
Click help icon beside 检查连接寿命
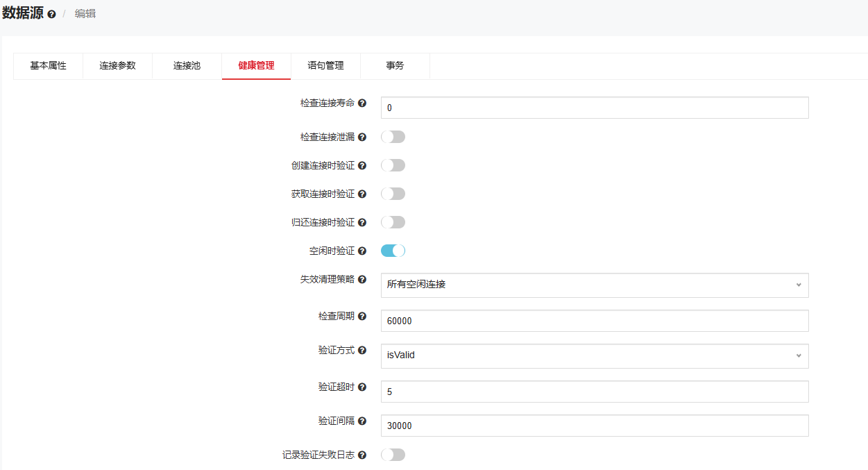coord(362,103)
